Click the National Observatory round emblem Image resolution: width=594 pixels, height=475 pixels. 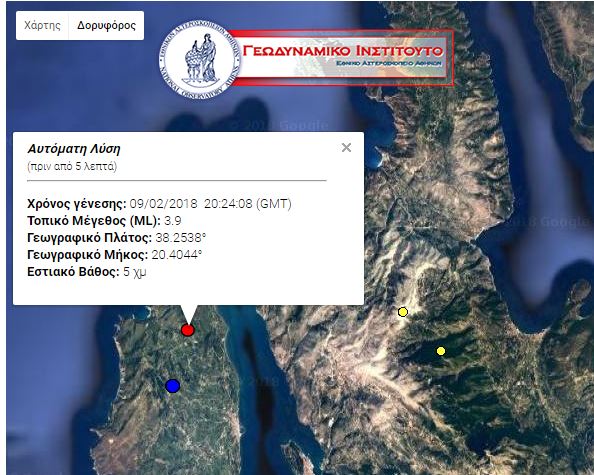200,60
